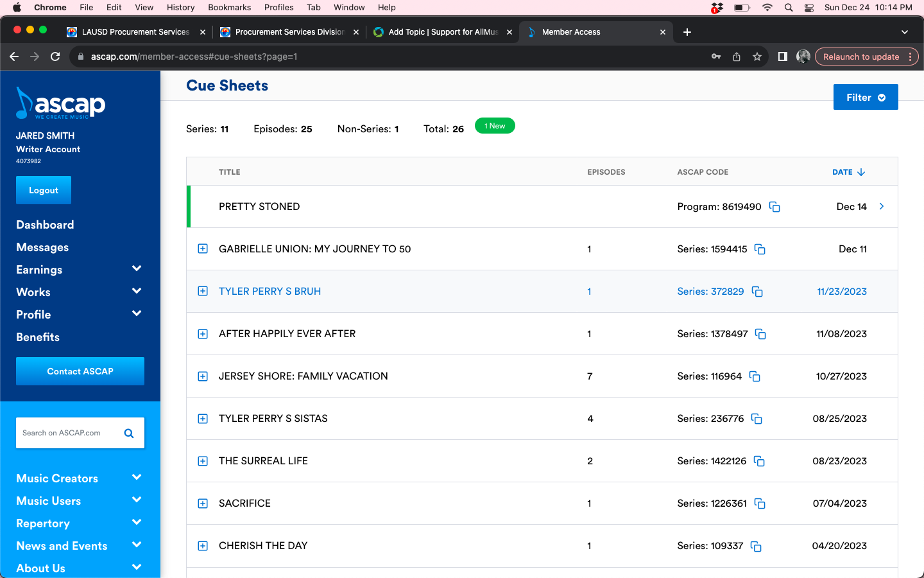Screen dimensions: 924x578
Task: Switch to LAUSD Procurement Services tab
Action: click(x=135, y=32)
